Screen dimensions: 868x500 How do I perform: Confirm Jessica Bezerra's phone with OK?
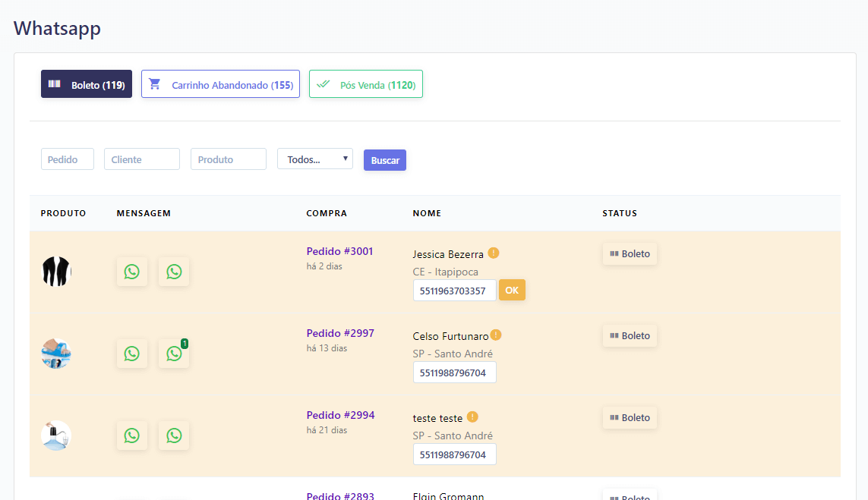click(512, 290)
